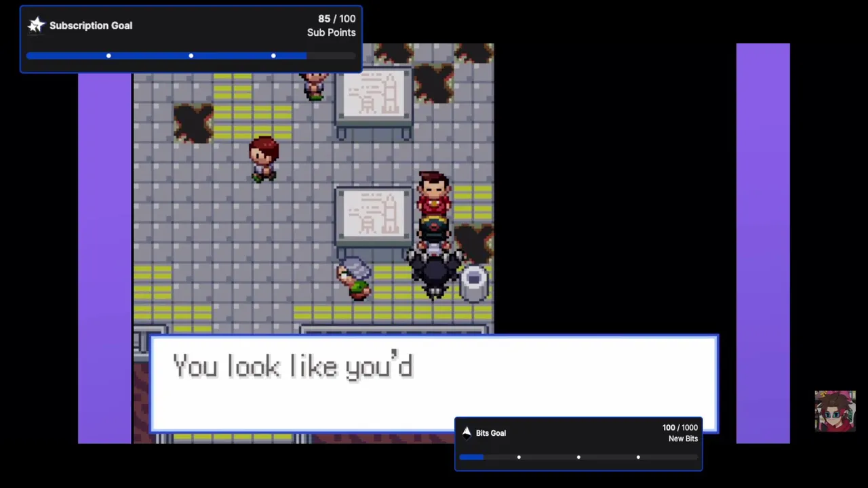Click the Subscription Goal star icon
The image size is (868, 488).
[x=36, y=25]
